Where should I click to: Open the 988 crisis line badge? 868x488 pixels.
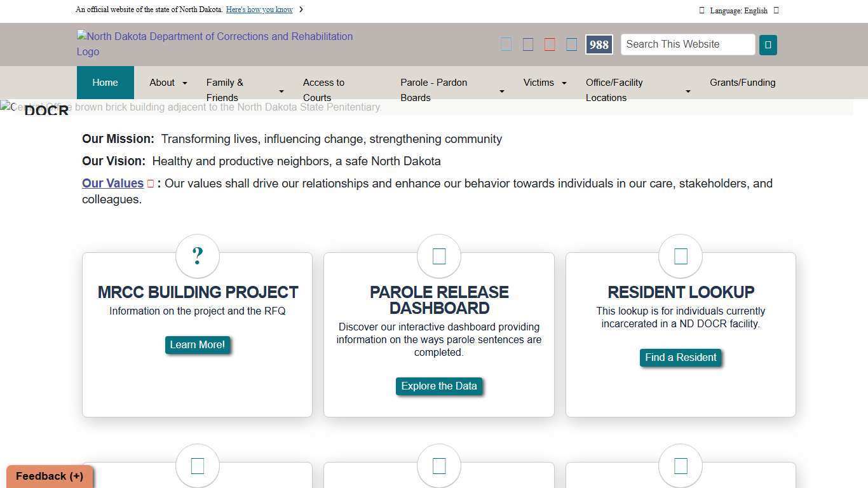pyautogui.click(x=599, y=44)
